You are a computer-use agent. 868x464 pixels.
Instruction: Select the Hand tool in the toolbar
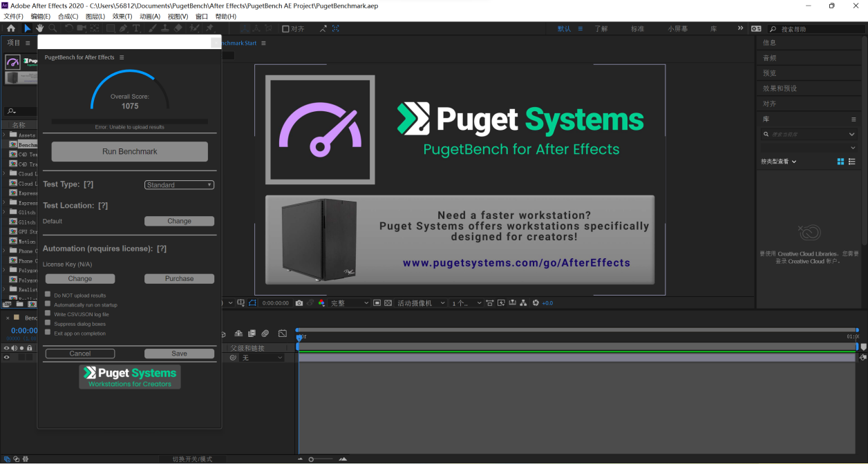[x=39, y=28]
